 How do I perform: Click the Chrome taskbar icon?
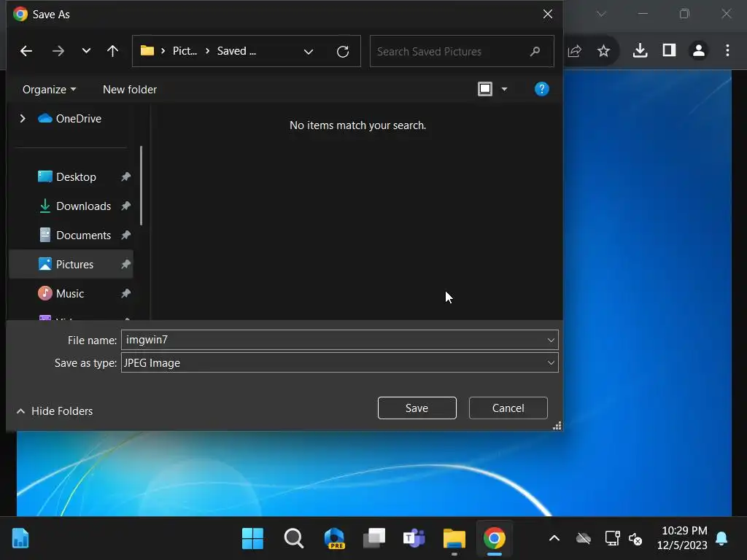pos(495,539)
